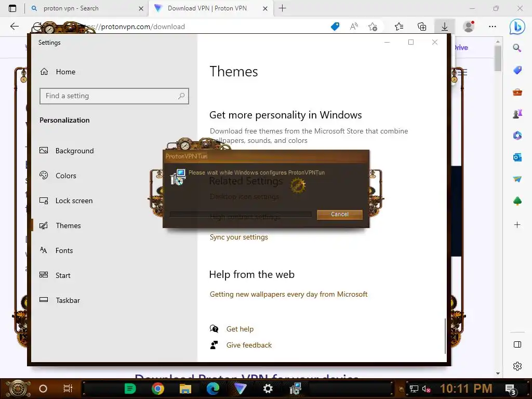Open Shopping tag in Edge sidebar
The width and height of the screenshot is (532, 399).
click(517, 70)
